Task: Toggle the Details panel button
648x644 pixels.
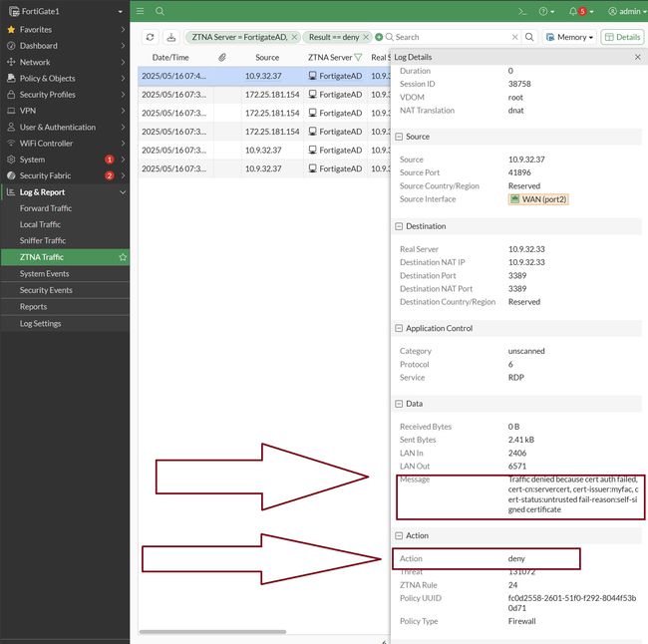Action: click(x=622, y=37)
